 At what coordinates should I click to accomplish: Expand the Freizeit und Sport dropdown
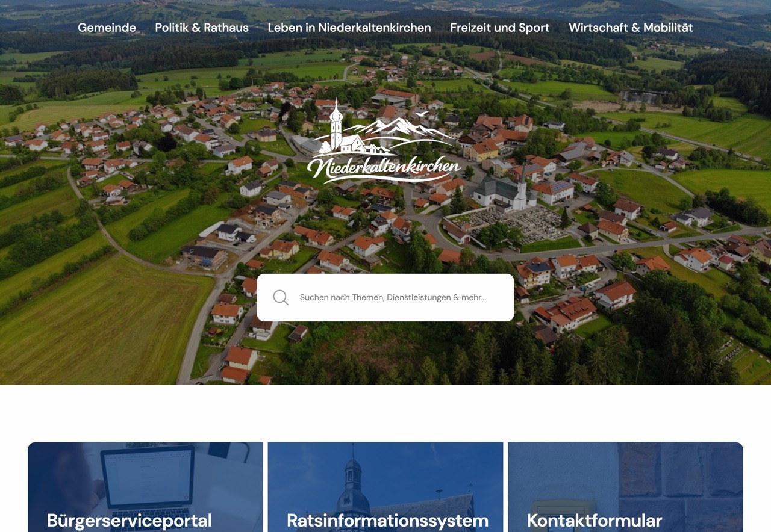499,28
